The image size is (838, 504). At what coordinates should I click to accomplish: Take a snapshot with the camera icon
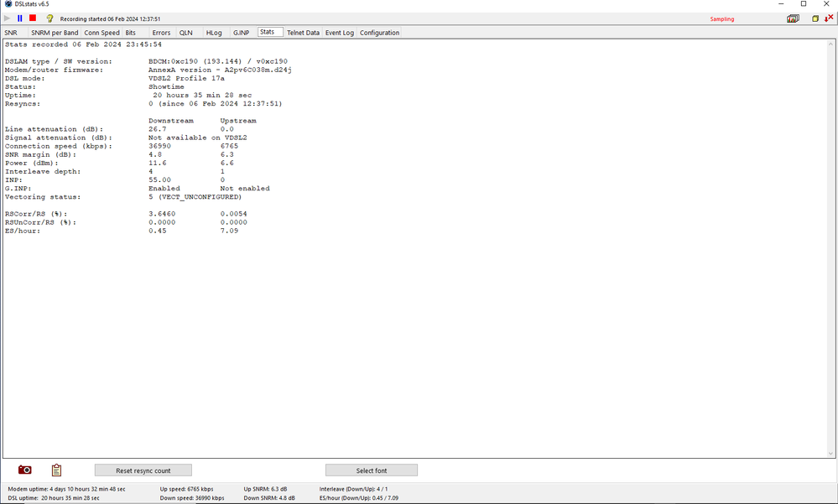click(x=25, y=470)
